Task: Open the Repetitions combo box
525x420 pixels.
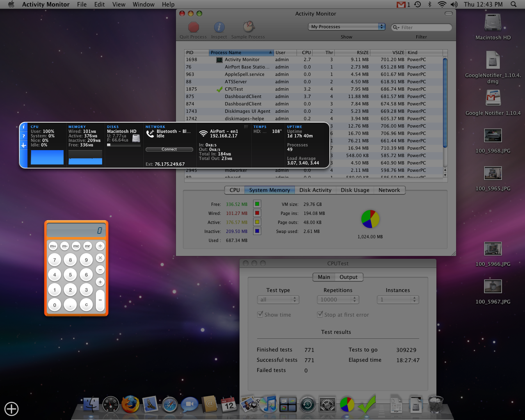Action: [338, 300]
